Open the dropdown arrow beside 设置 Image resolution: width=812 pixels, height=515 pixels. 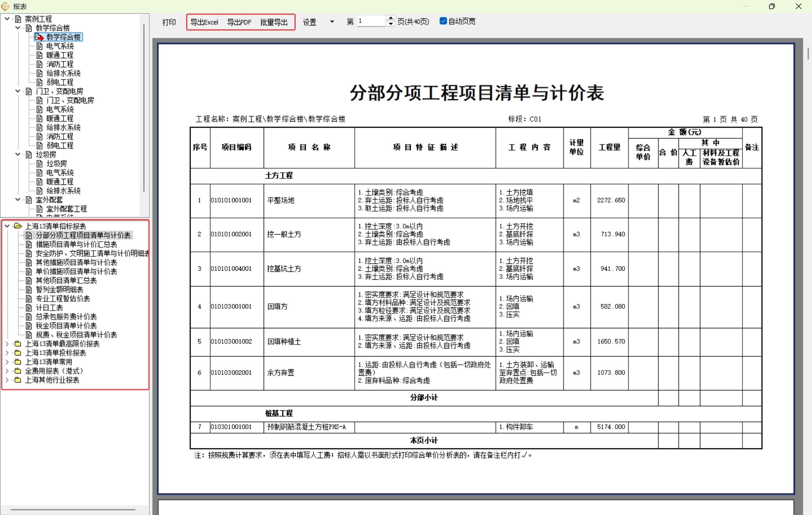pyautogui.click(x=332, y=22)
